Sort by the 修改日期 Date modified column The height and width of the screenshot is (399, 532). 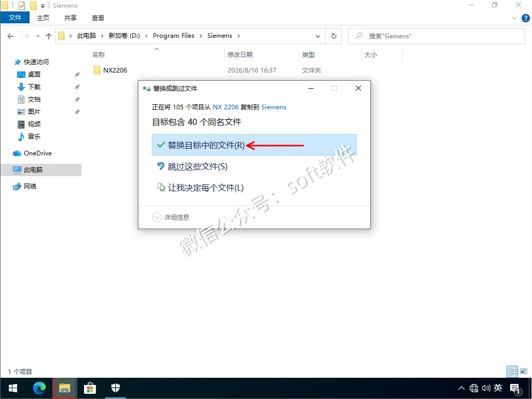click(240, 54)
